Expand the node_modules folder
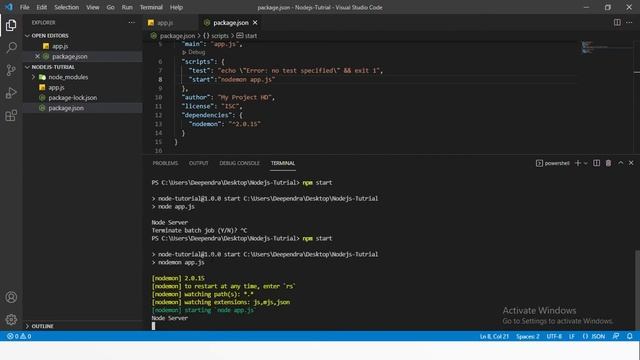The height and width of the screenshot is (360, 640). click(x=68, y=77)
